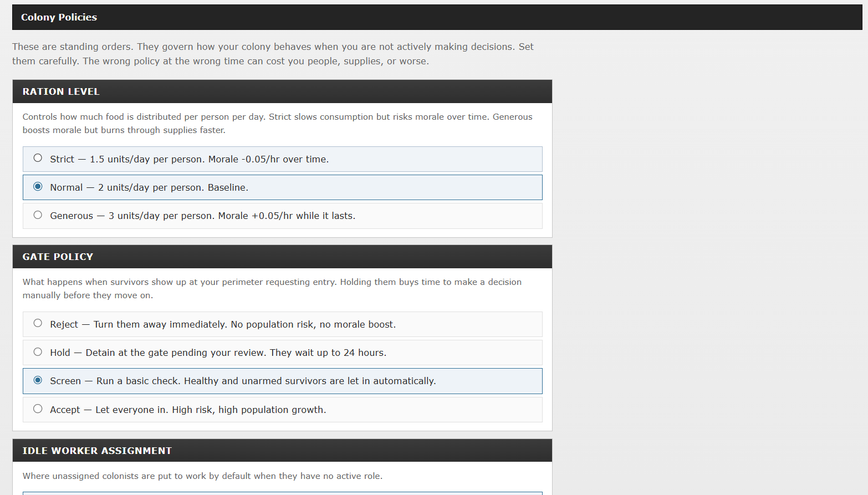Click the 'Accept — Let everyone in' label
The image size is (868, 495).
click(x=188, y=410)
